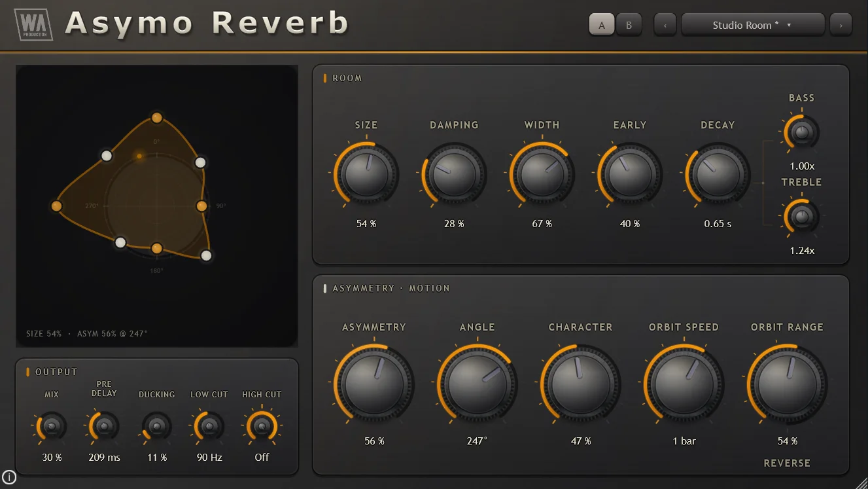Viewport: 868px width, 489px height.
Task: Click the 0.65 s Decay value
Action: (x=718, y=224)
